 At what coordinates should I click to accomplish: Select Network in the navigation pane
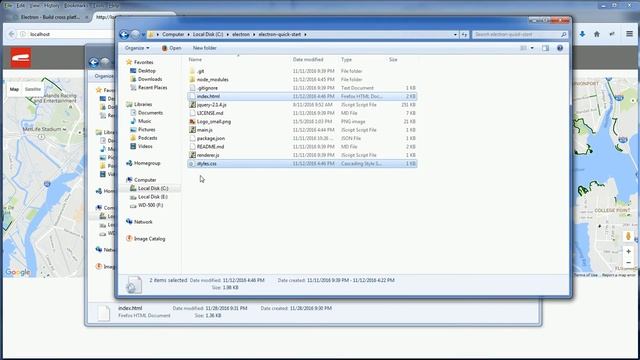point(143,222)
